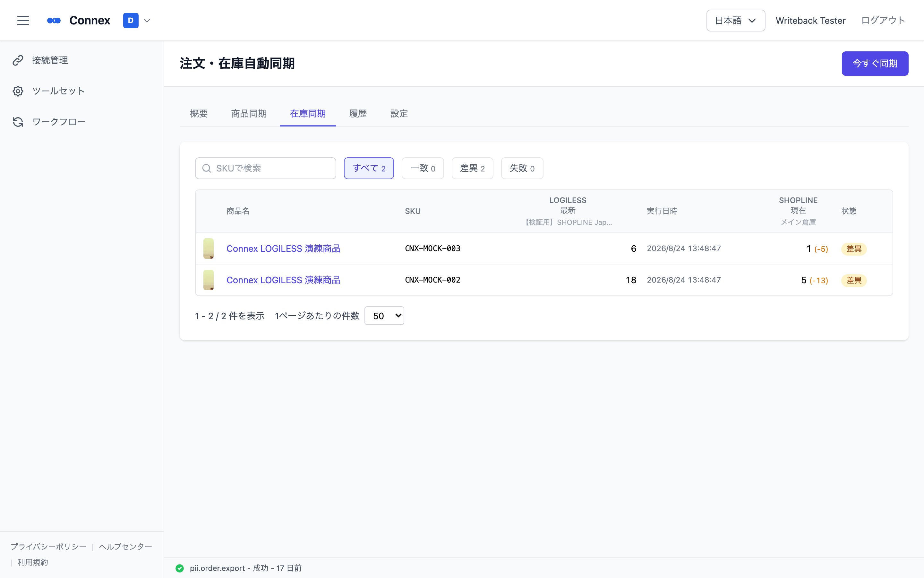924x578 pixels.
Task: Click the 接続管理 link icon
Action: 18,60
